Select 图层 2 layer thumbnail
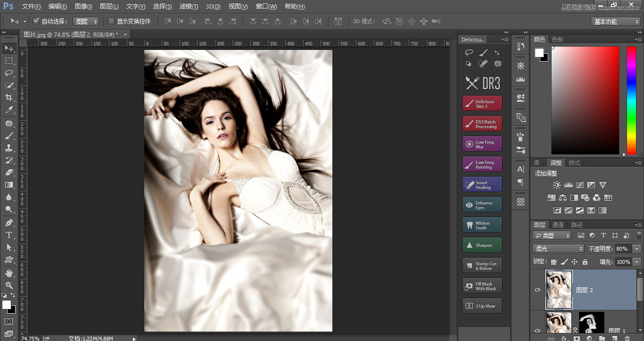Screen dimensions: 644x341 coord(559,290)
